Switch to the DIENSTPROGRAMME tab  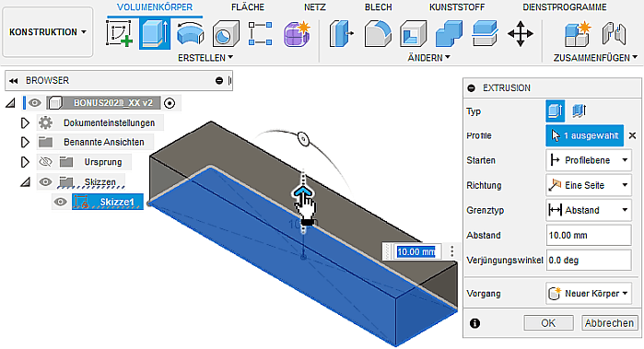tap(565, 7)
